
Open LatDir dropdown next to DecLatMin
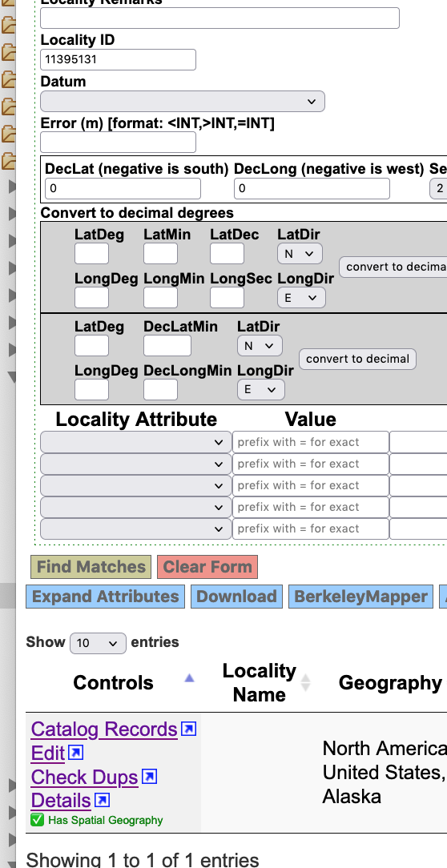[260, 345]
